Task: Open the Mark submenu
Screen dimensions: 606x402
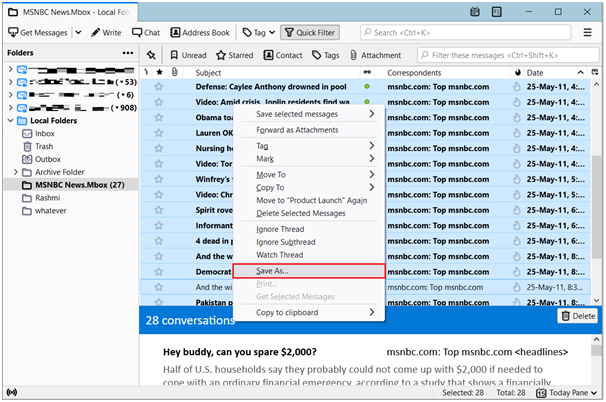Action: click(x=308, y=158)
